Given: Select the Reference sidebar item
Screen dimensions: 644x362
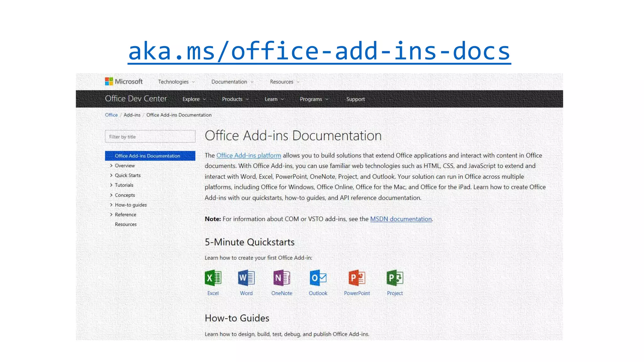Looking at the screenshot, I should click(125, 215).
